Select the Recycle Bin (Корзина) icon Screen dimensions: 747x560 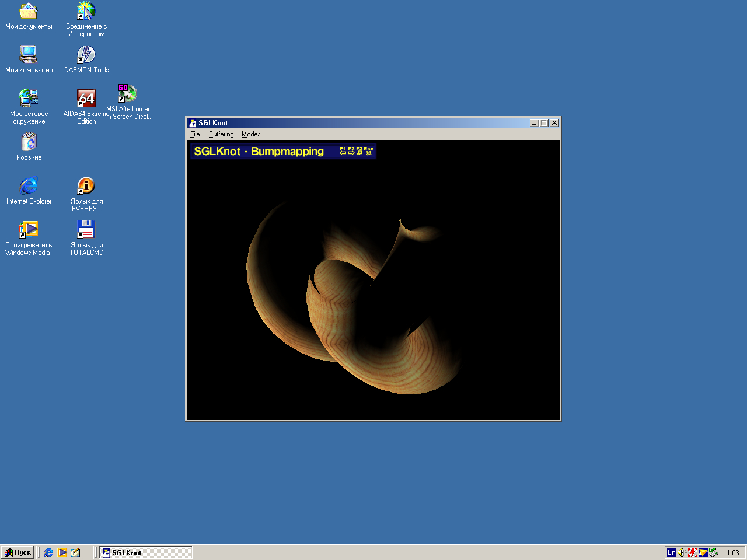pyautogui.click(x=29, y=142)
